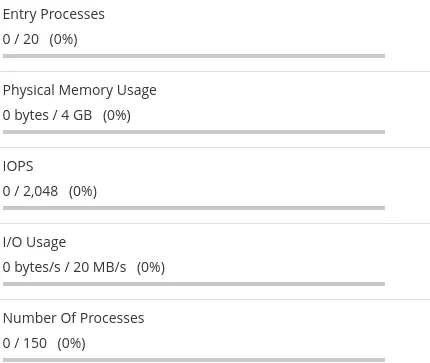Click the I/O Usage label

pos(34,242)
